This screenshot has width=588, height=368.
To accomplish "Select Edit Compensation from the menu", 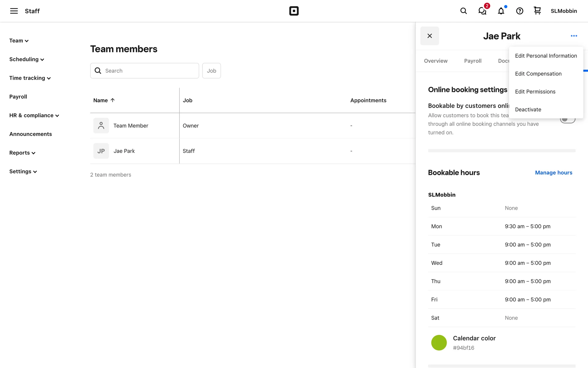I will (538, 74).
